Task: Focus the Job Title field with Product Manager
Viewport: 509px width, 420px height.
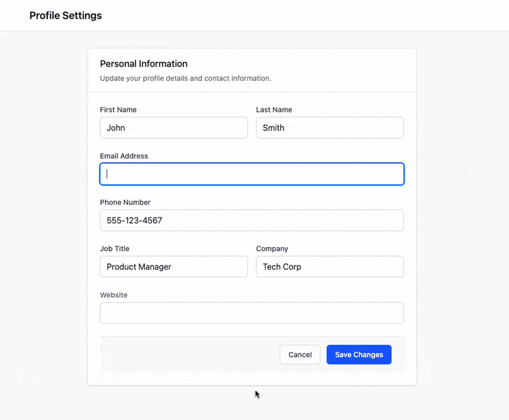Action: pos(173,267)
